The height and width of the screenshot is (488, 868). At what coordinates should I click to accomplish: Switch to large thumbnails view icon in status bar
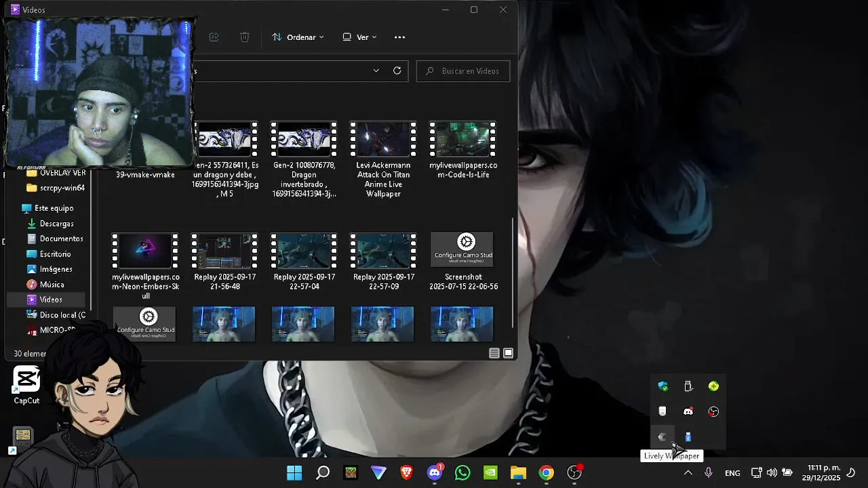[508, 353]
